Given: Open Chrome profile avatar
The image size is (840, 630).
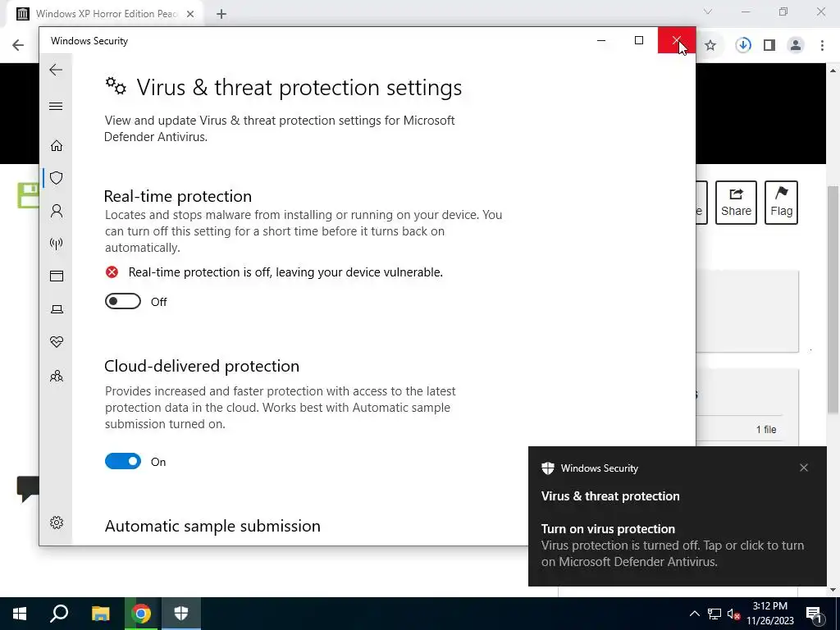Looking at the screenshot, I should click(x=796, y=46).
